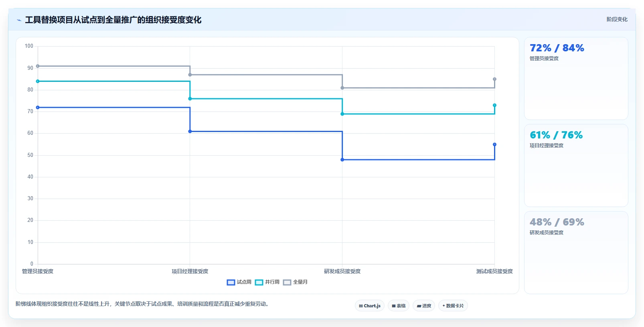Click the blue 72 point at 管理员接受度
The image size is (644, 327).
(x=38, y=108)
